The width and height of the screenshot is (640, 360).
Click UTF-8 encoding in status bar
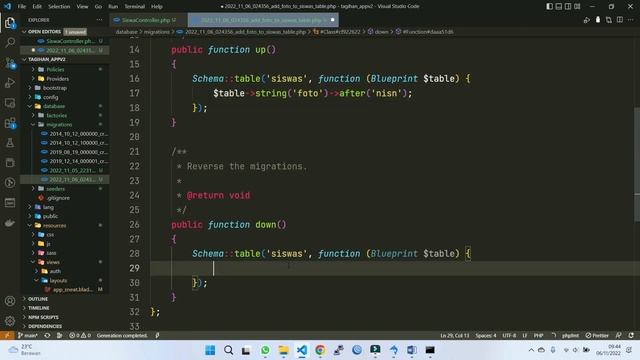509,336
